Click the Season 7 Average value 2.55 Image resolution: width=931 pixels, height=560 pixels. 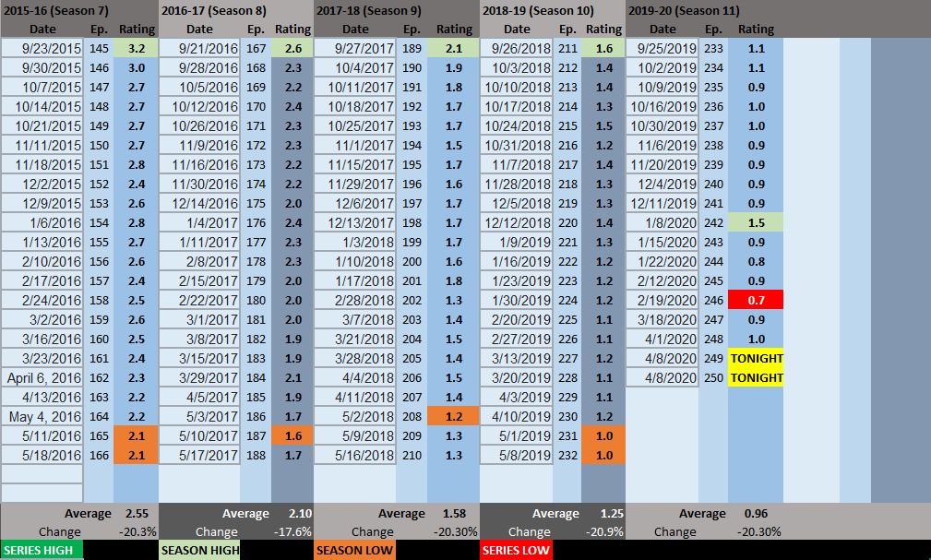[137, 514]
